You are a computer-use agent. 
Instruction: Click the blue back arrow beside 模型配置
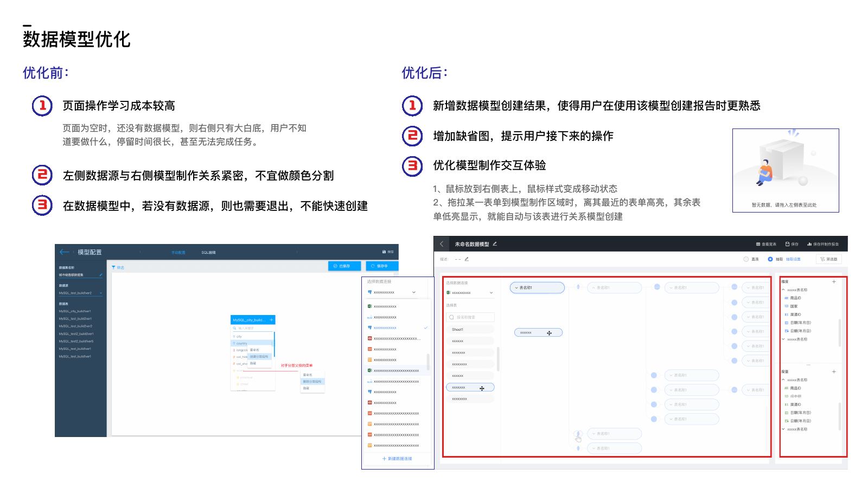tap(65, 252)
